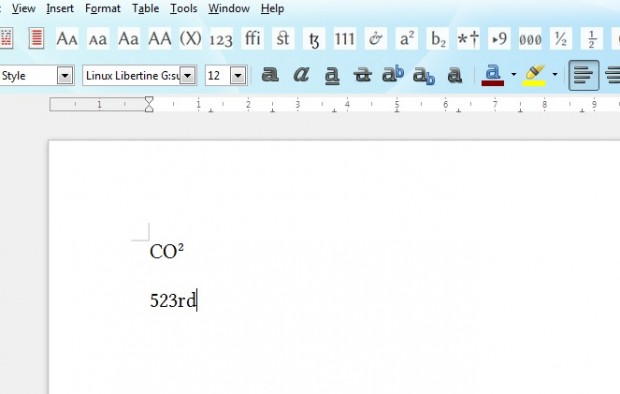Toggle italic text formatting

click(x=301, y=75)
